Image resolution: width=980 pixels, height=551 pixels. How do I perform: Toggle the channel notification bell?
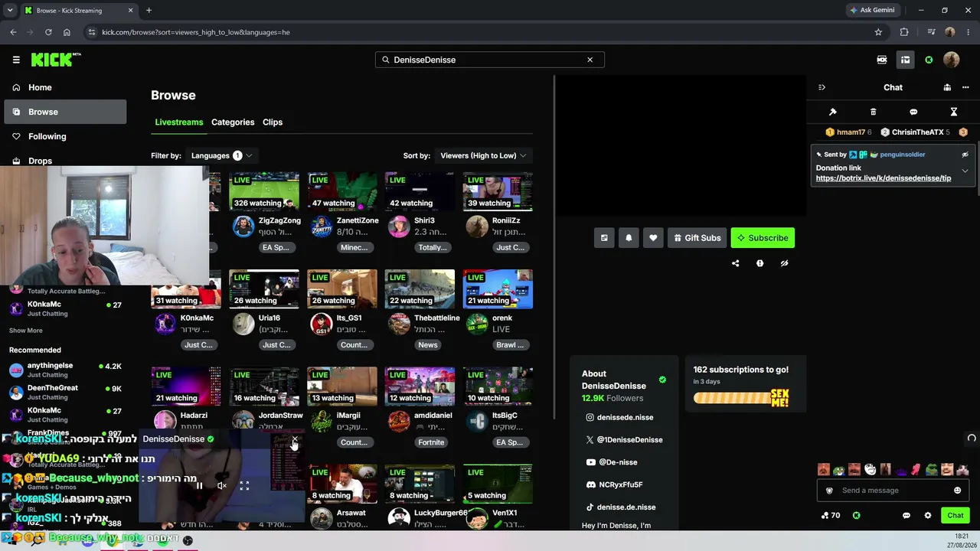tap(629, 238)
